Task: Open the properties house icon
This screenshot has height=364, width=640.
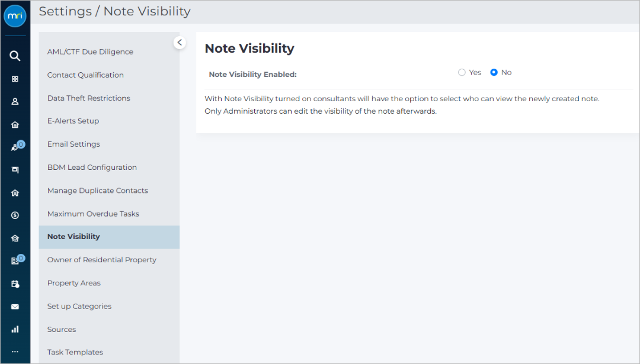Action: [15, 125]
